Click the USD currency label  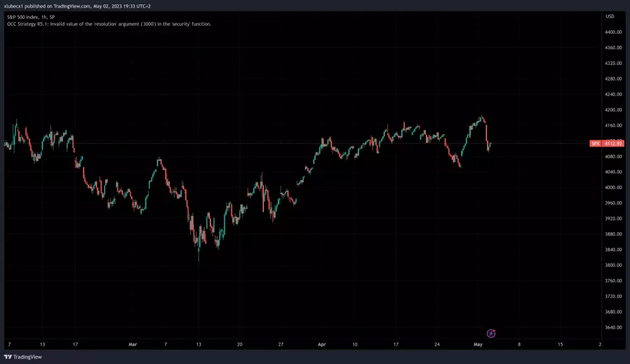pyautogui.click(x=609, y=16)
